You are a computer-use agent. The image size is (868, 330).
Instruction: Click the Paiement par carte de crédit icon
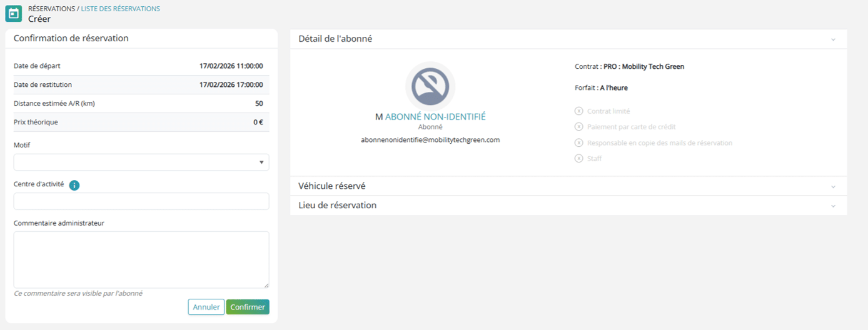578,127
